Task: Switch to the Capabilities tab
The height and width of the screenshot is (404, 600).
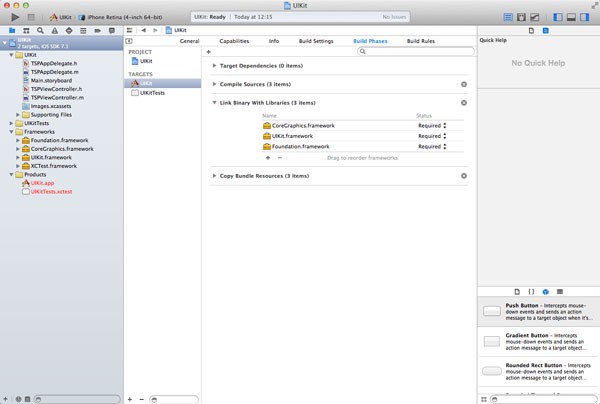Action: pos(234,41)
